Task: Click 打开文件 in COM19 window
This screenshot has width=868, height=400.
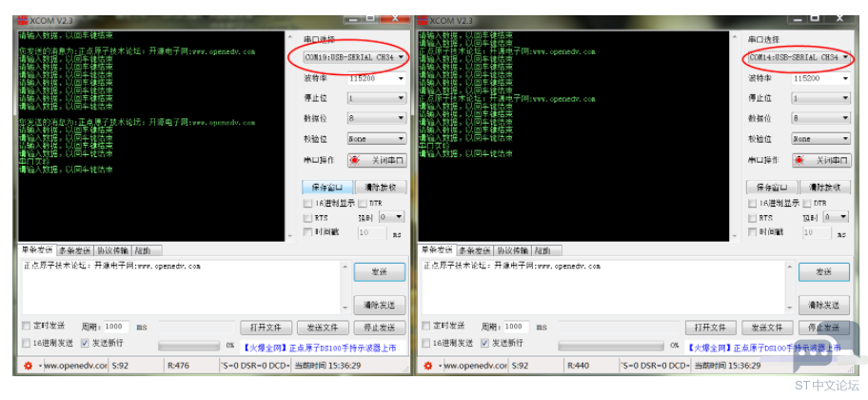Action: pos(266,328)
